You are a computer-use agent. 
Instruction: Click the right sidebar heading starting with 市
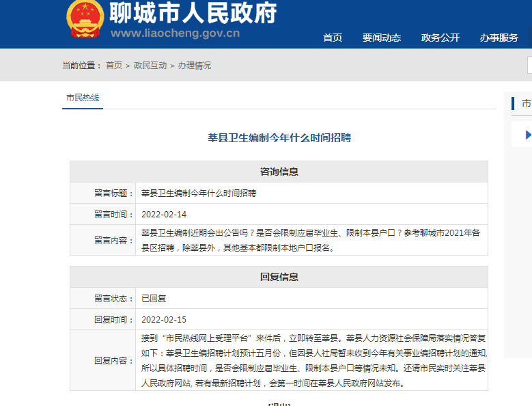click(526, 104)
